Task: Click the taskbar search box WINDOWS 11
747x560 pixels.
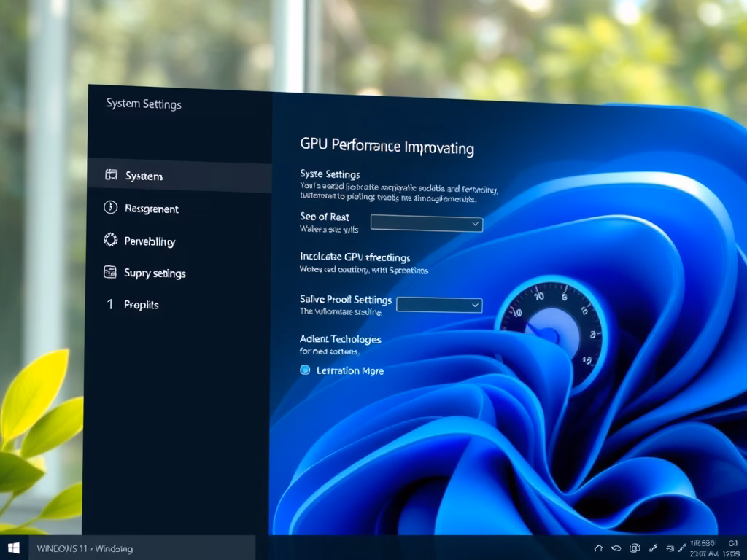Action: [x=142, y=548]
